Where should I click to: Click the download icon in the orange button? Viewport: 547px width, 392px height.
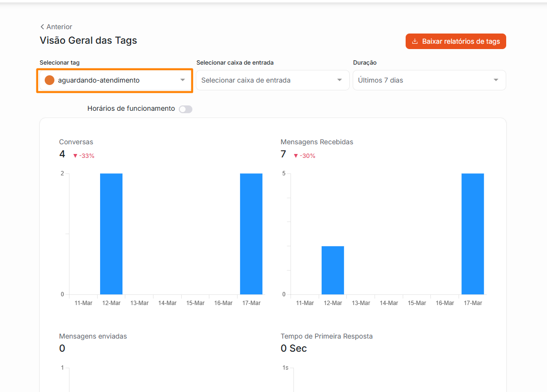pyautogui.click(x=415, y=41)
